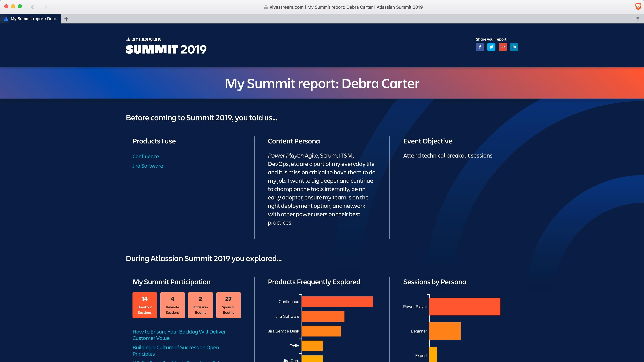The image size is (644, 362).
Task: Click the Confluence bar in products chart
Action: pyautogui.click(x=337, y=301)
